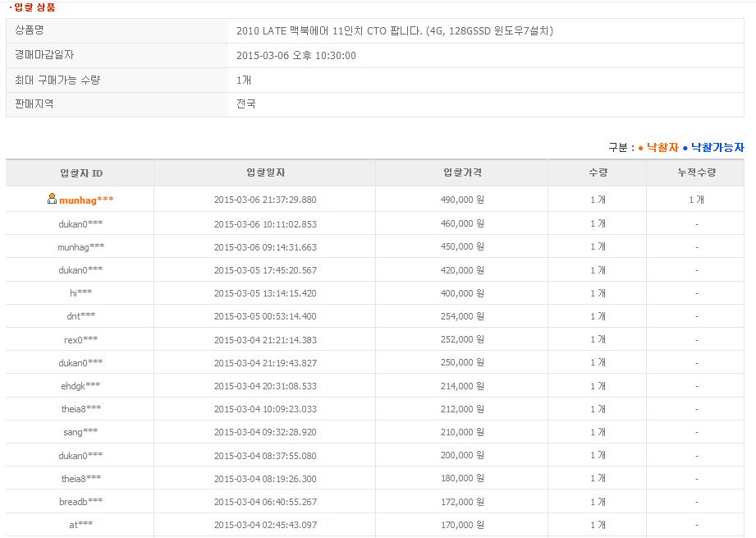
Task: Click the 낙찰가능자 legend label
Action: (x=717, y=148)
